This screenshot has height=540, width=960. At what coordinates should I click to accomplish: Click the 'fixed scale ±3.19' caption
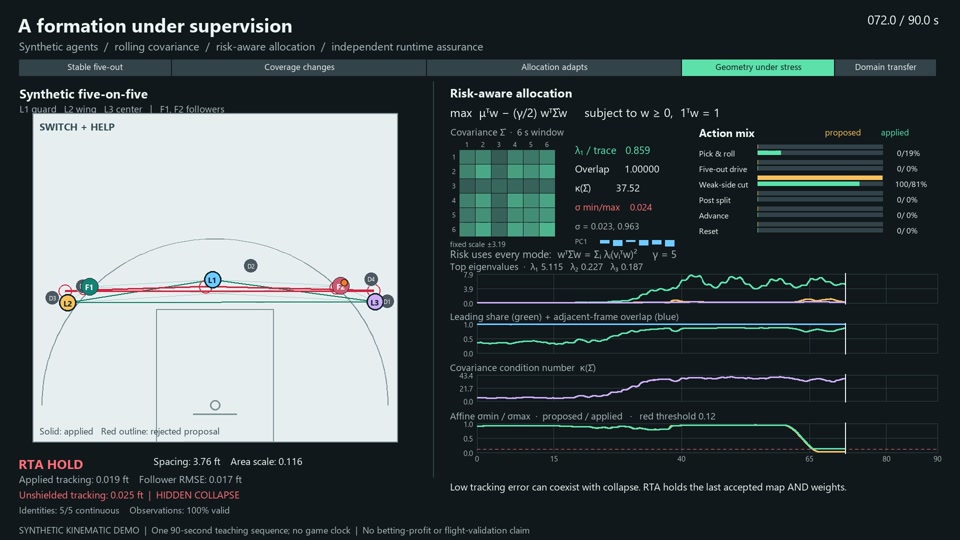tap(478, 244)
